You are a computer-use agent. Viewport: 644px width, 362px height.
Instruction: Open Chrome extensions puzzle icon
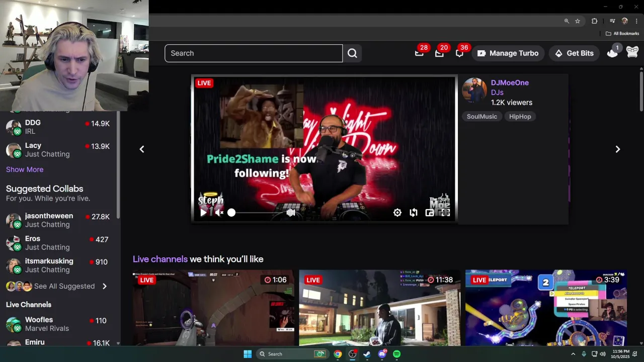click(x=595, y=21)
